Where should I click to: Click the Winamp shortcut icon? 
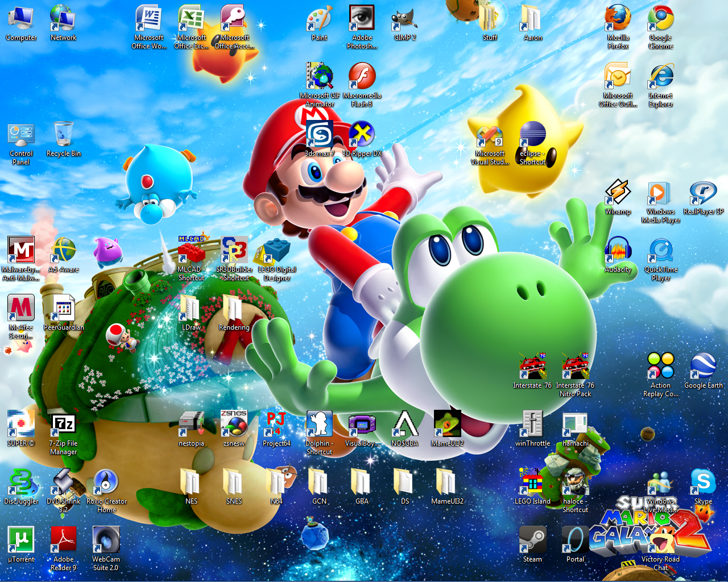618,193
